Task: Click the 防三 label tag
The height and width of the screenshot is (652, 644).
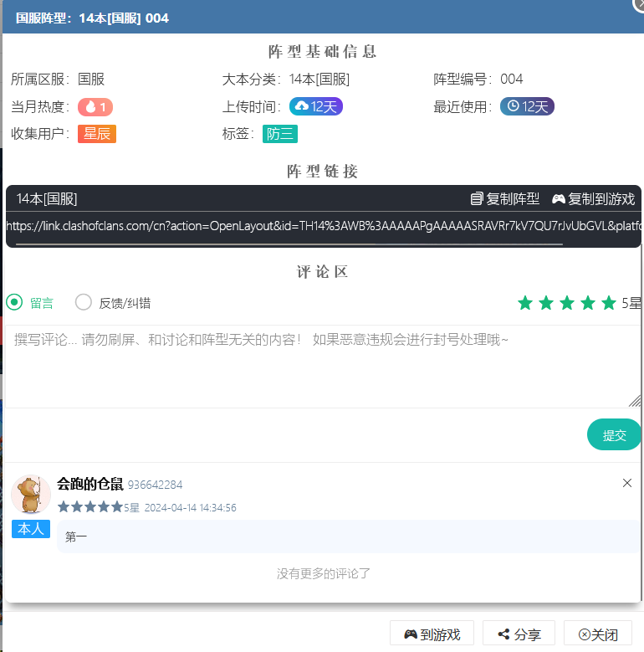Action: pos(279,134)
